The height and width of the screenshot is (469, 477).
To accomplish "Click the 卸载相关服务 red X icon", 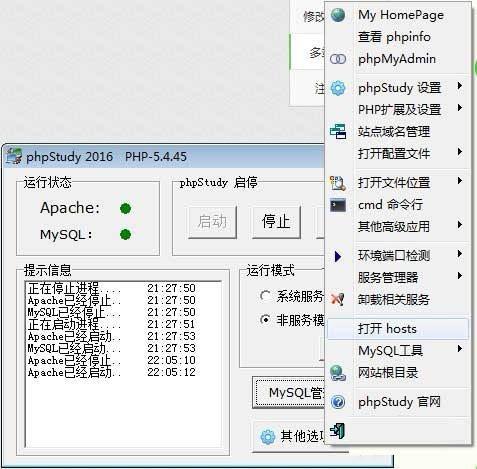I will click(338, 299).
